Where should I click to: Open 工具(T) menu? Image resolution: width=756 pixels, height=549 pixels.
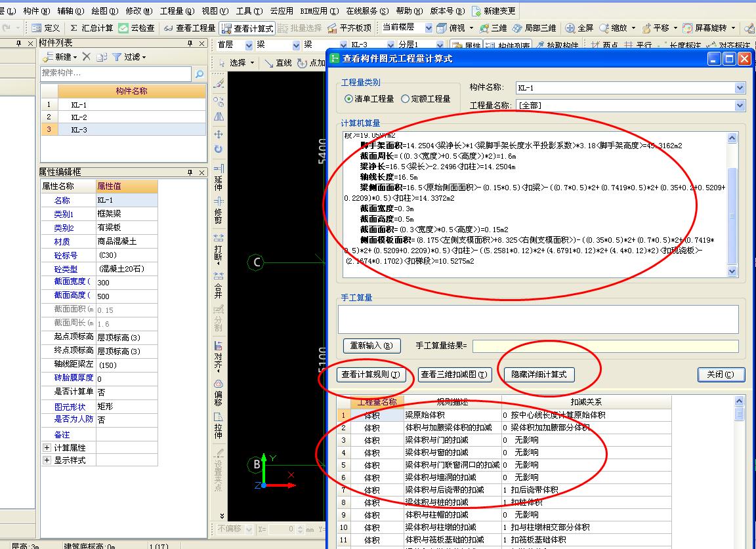(249, 10)
